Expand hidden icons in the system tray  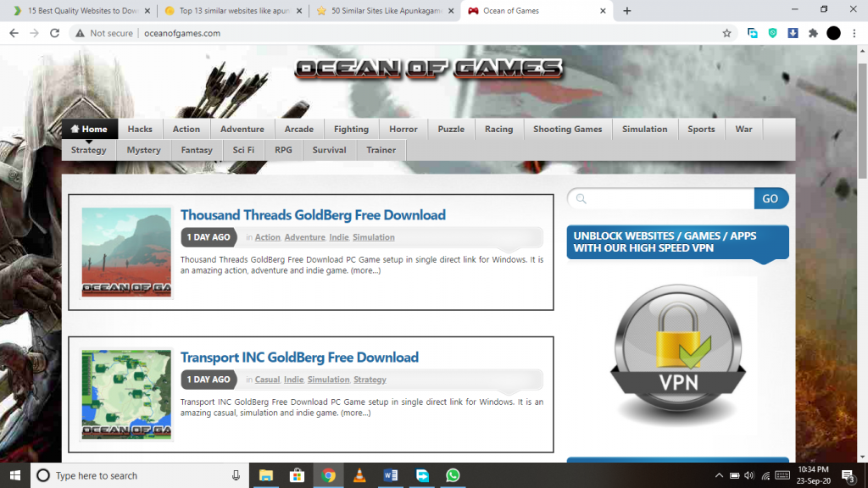click(x=718, y=475)
